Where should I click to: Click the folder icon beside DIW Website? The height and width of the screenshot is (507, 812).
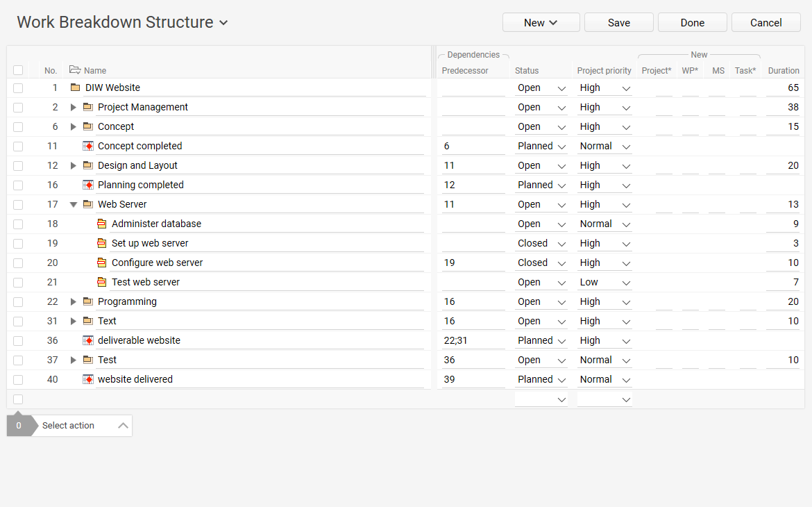[74, 88]
